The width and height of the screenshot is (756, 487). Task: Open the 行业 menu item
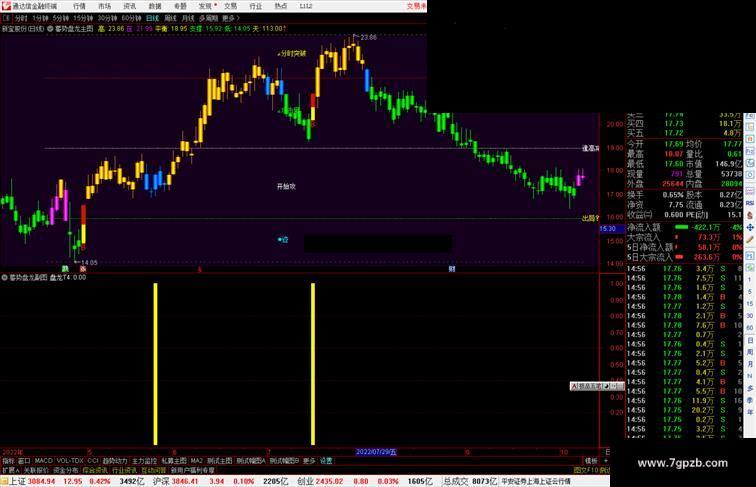[256, 6]
